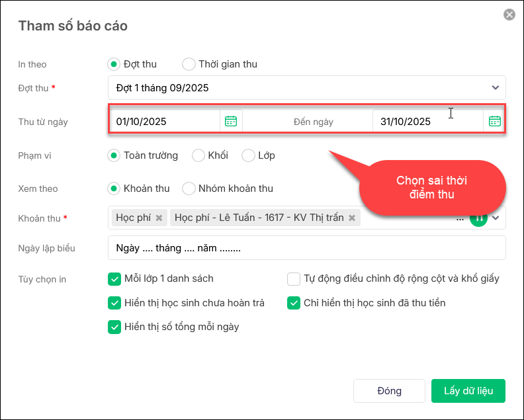Image resolution: width=524 pixels, height=420 pixels.
Task: Select the 'Thời gian thu' radio option
Action: (x=189, y=64)
